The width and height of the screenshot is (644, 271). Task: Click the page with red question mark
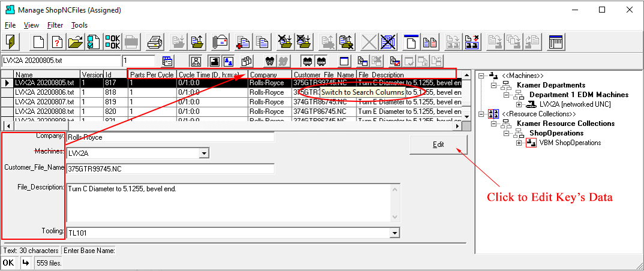(x=57, y=42)
